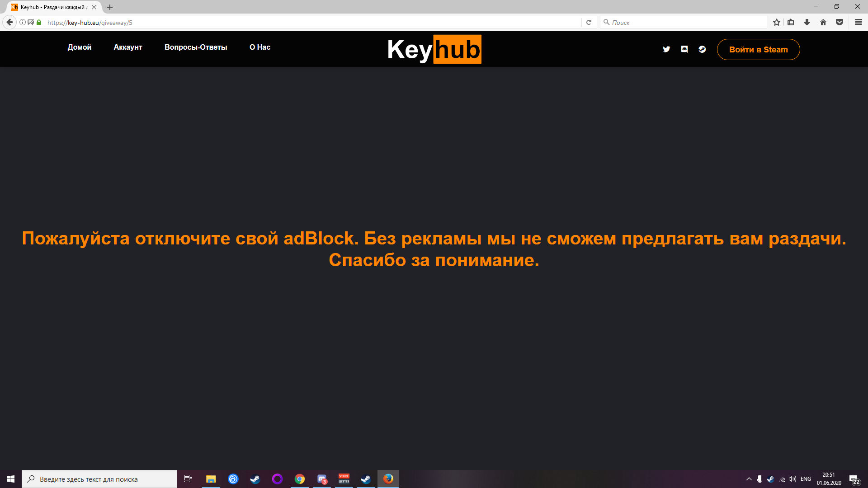The height and width of the screenshot is (488, 868).
Task: Open purple circle app on taskbar
Action: (278, 479)
